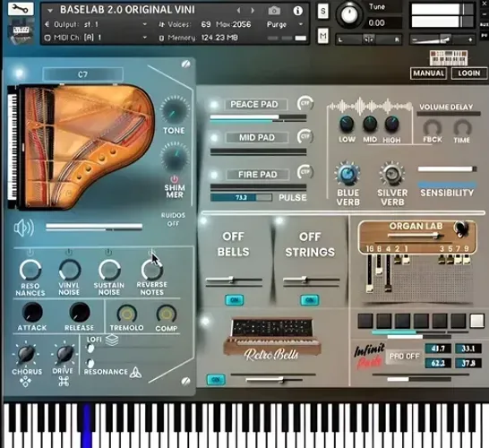This screenshot has width=489, height=448.
Task: Turn the DRIVE knob
Action: 64,354
